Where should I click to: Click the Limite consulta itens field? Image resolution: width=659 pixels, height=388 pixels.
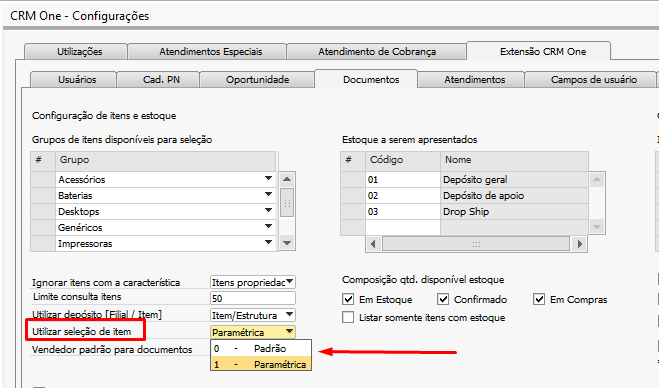tap(253, 298)
